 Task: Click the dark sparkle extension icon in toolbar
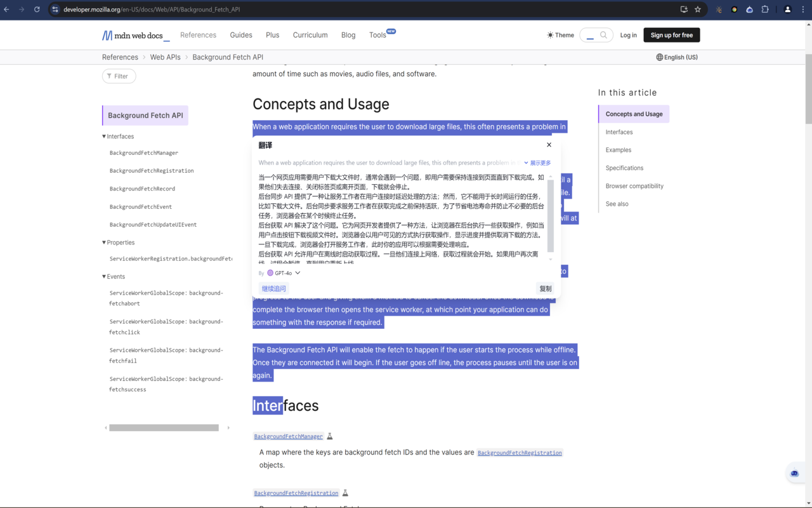click(x=719, y=10)
